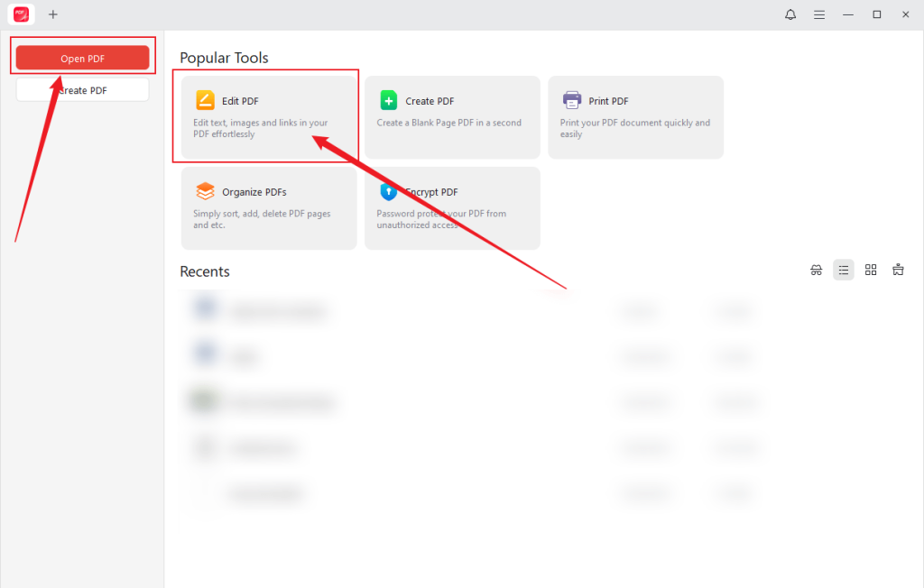Select the PDF app home tab
The image size is (924, 588).
[x=19, y=14]
